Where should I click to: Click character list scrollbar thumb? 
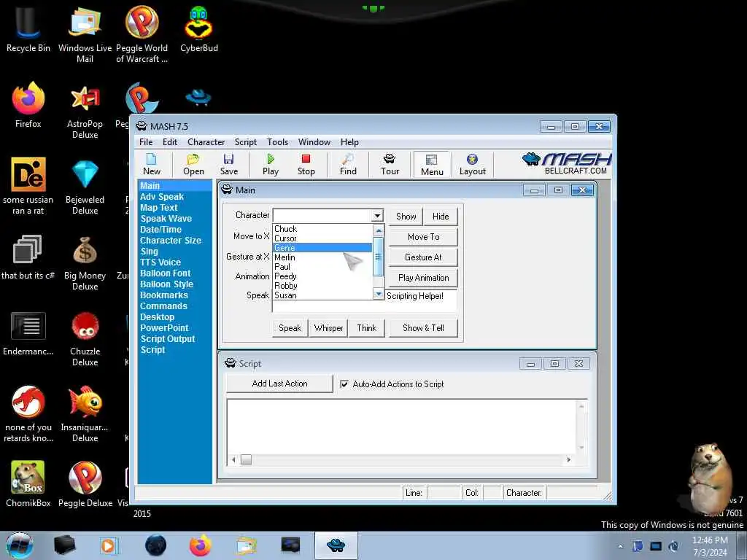tap(379, 256)
